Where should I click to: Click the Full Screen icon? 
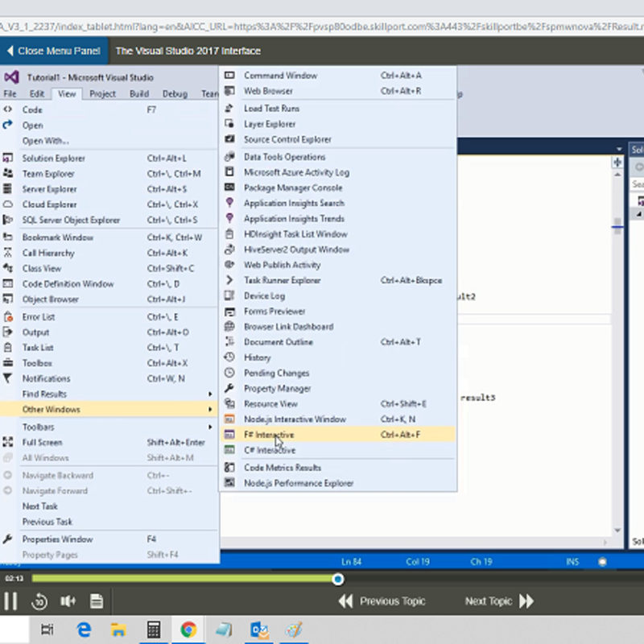(x=8, y=442)
